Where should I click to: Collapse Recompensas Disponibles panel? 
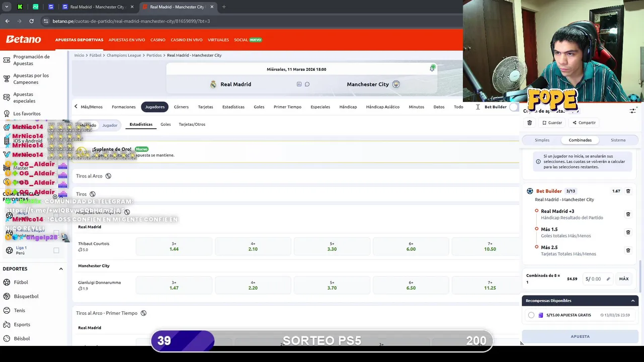[633, 301]
